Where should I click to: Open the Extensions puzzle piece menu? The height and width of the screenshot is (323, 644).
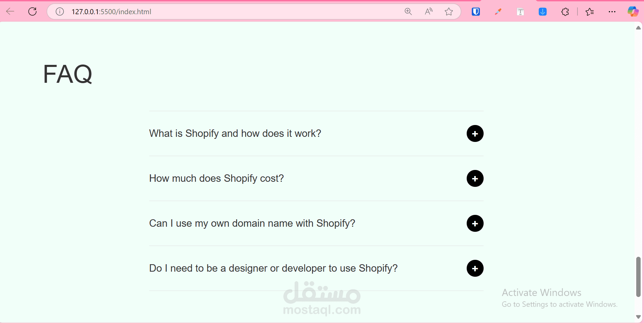[565, 12]
